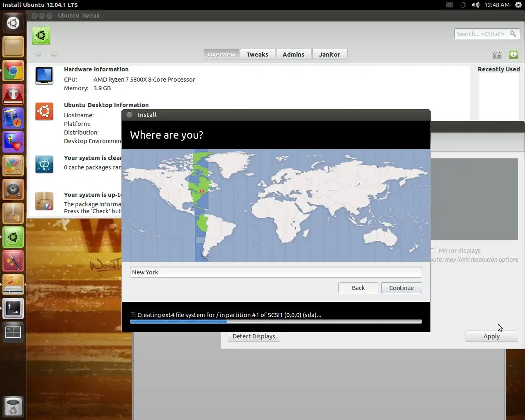Open the speaker music app in launcher
This screenshot has height=420, width=525.
click(x=13, y=189)
